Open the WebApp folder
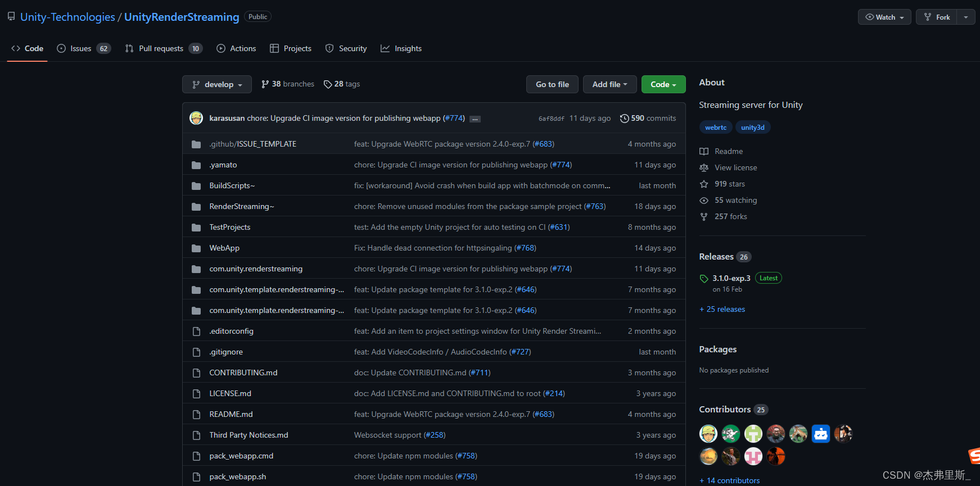Screen dimensions: 980x486 [224, 248]
